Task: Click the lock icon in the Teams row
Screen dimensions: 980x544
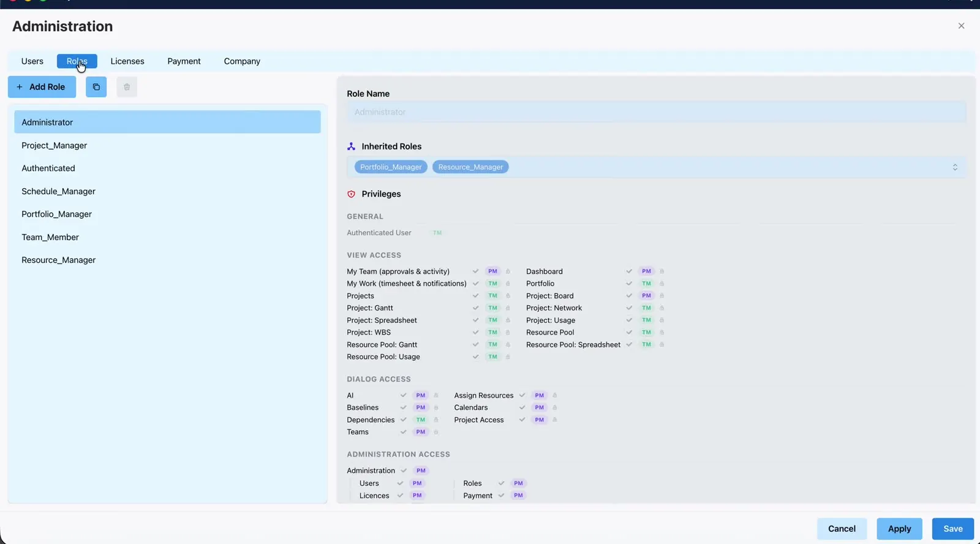Action: 436,433
